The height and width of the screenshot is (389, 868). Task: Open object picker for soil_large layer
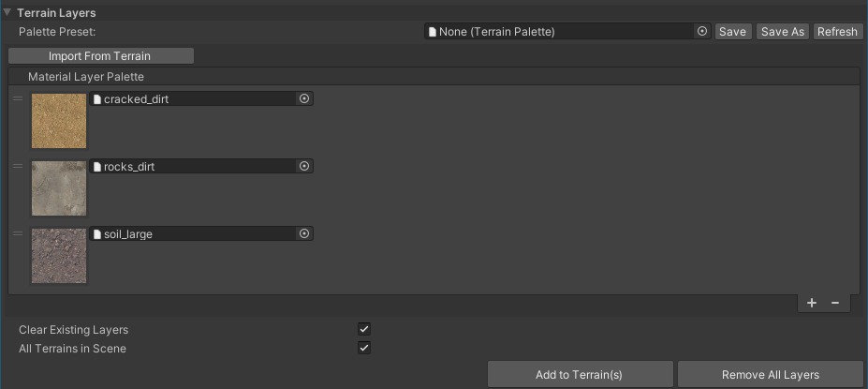303,233
